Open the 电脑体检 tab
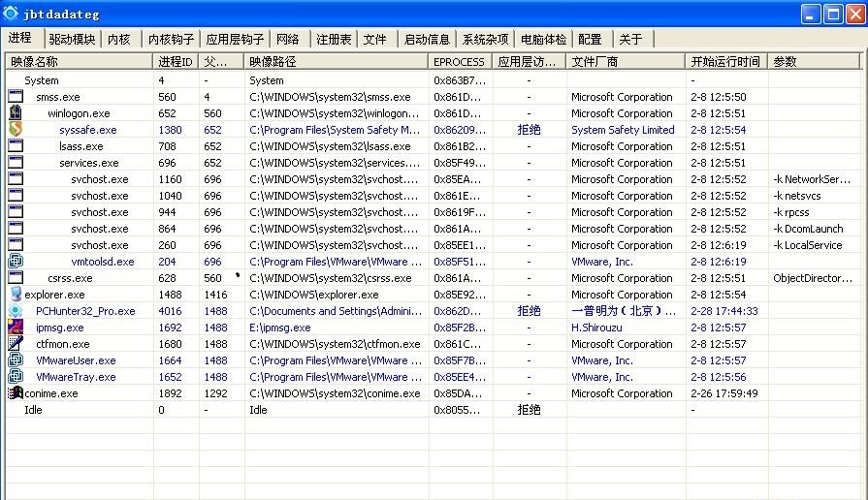 [x=543, y=40]
